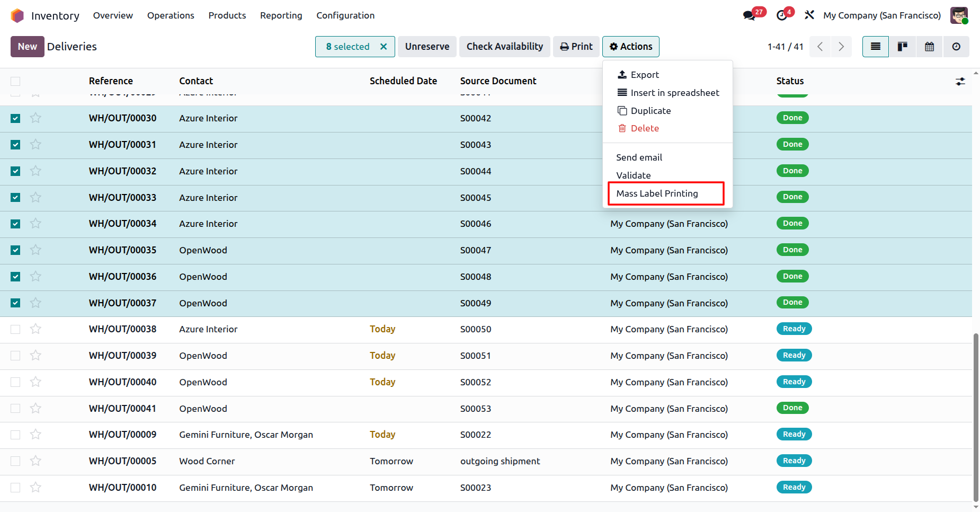Check the WH/OUT/00040 row checkbox
Viewport: 980px width, 512px height.
click(x=15, y=382)
